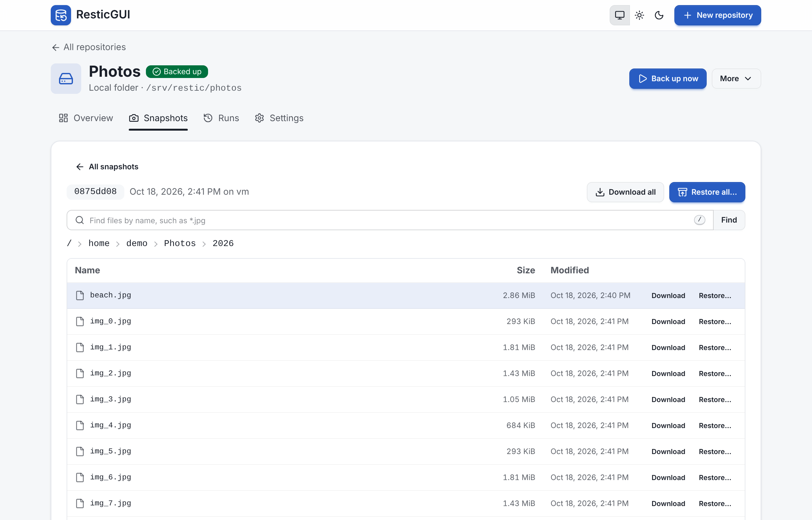Click the Photos repository drive icon
Image resolution: width=812 pixels, height=520 pixels.
(66, 79)
